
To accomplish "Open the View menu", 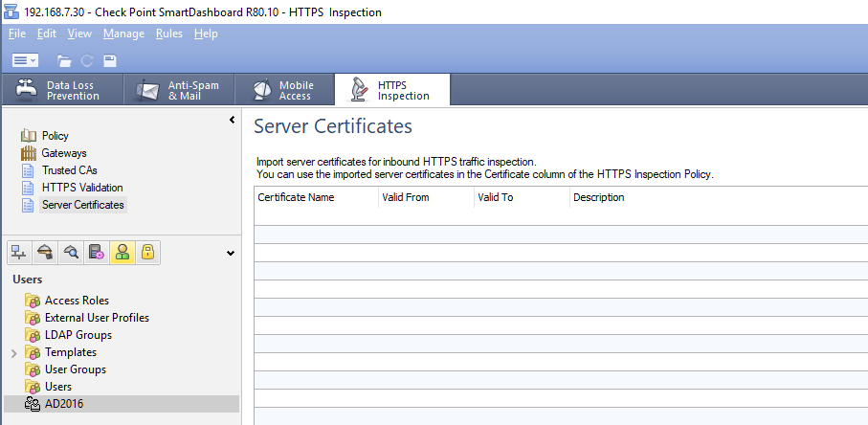I will [79, 34].
